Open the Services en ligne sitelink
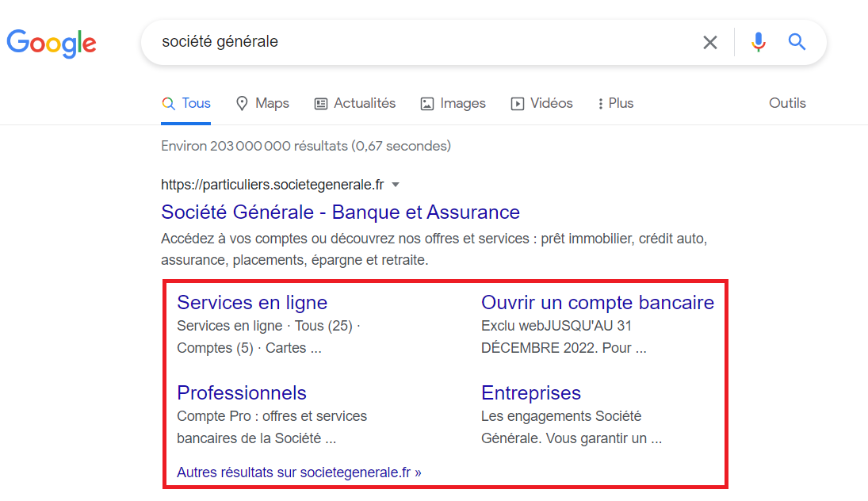 (x=253, y=302)
